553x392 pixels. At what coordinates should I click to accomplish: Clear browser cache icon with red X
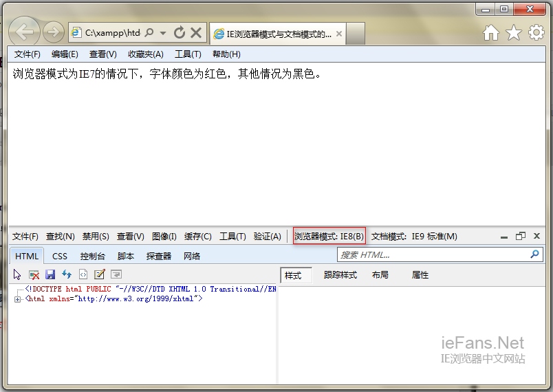tap(34, 274)
